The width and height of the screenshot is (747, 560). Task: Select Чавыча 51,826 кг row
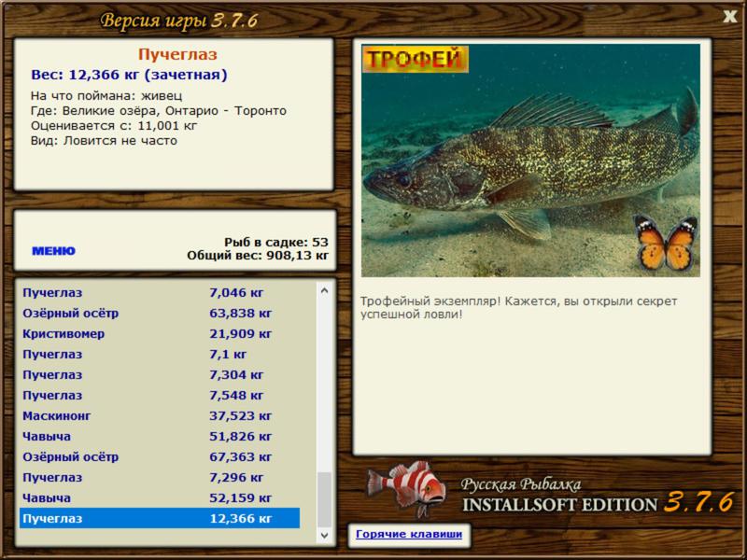click(160, 436)
